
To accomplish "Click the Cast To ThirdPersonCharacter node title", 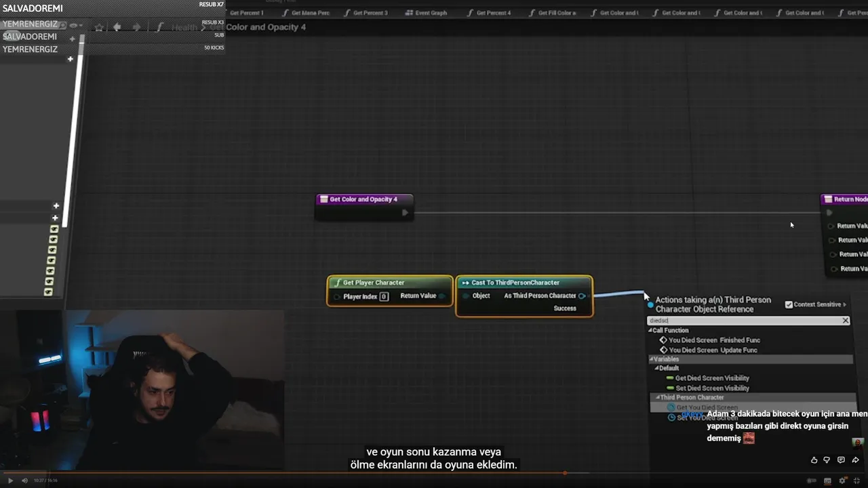I will (515, 283).
